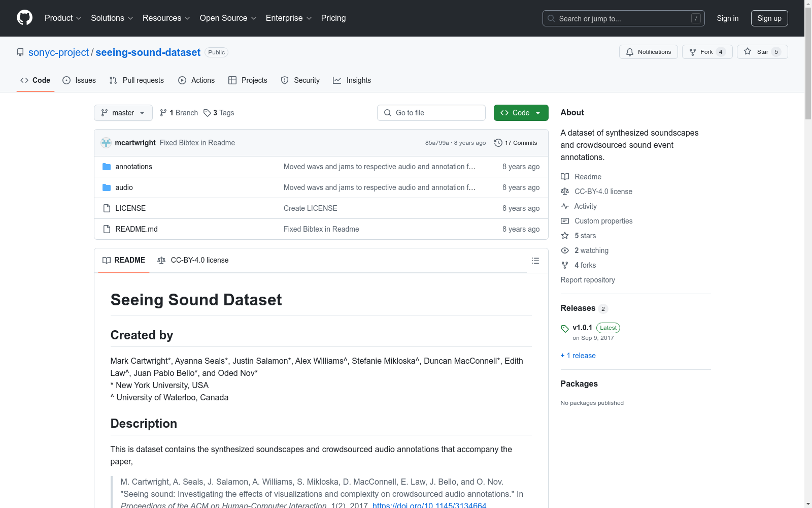
Task: Open the seeing-sound-dataset repository link
Action: click(x=148, y=52)
